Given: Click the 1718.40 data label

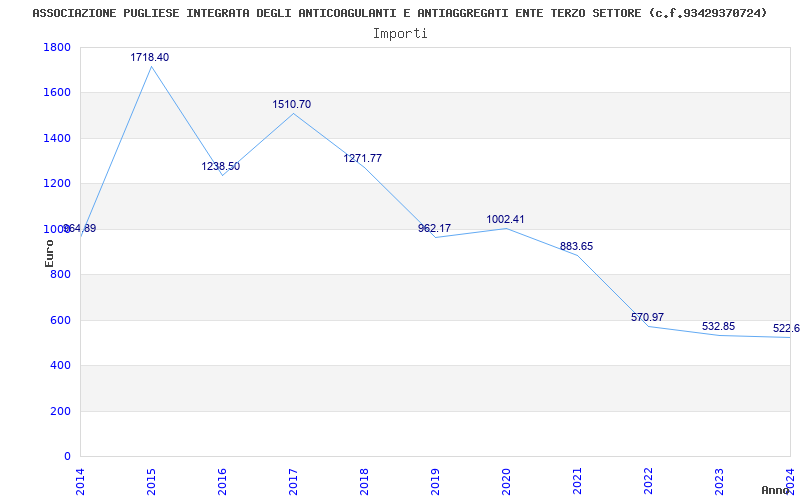Looking at the screenshot, I should pos(149,57).
